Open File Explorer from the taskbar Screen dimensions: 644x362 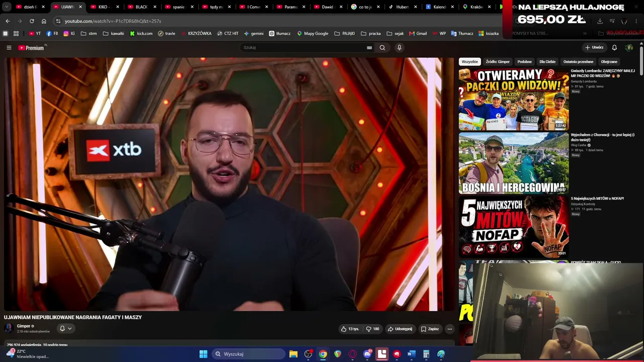[x=293, y=354]
